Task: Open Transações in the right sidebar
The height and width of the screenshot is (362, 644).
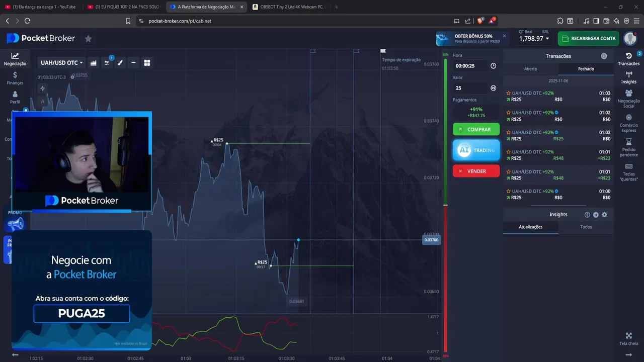Action: (x=628, y=59)
